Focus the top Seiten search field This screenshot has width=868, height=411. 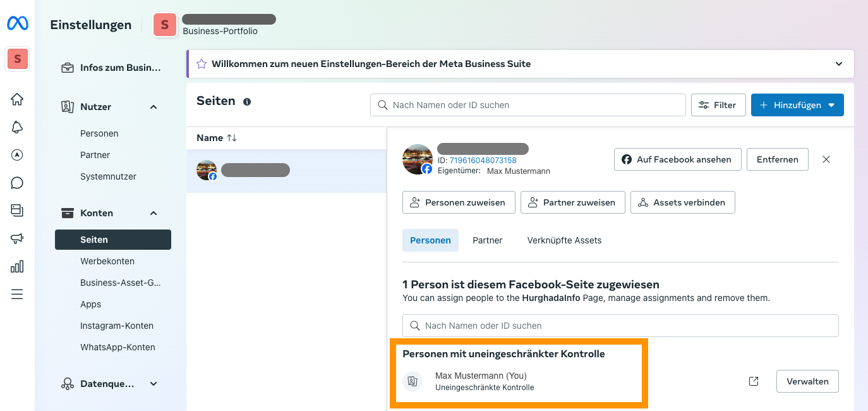click(x=527, y=105)
